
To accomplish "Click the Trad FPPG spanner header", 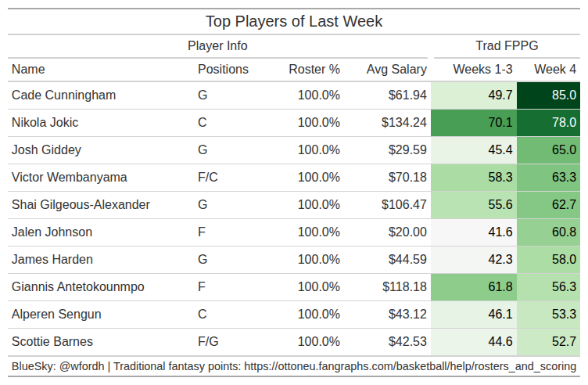I will click(507, 46).
